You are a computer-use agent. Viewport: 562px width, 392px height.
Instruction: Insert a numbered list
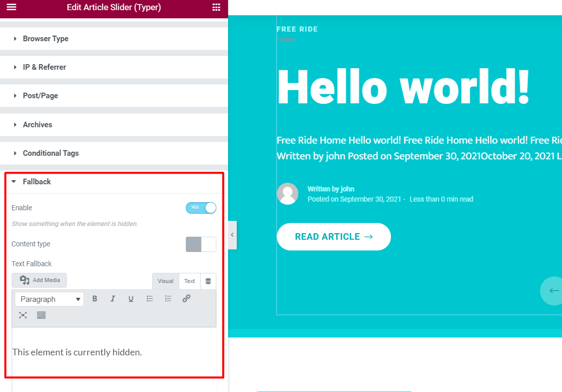(168, 298)
